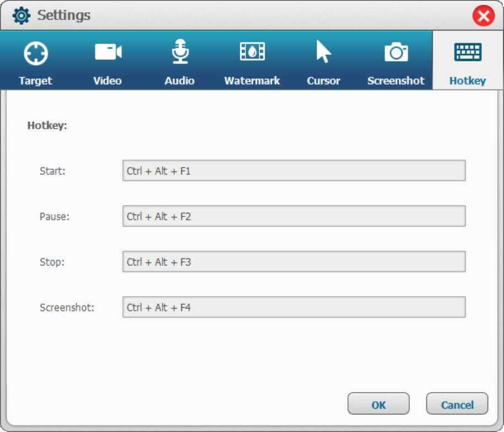
Task: Open the Audio tab label
Action: (x=180, y=81)
